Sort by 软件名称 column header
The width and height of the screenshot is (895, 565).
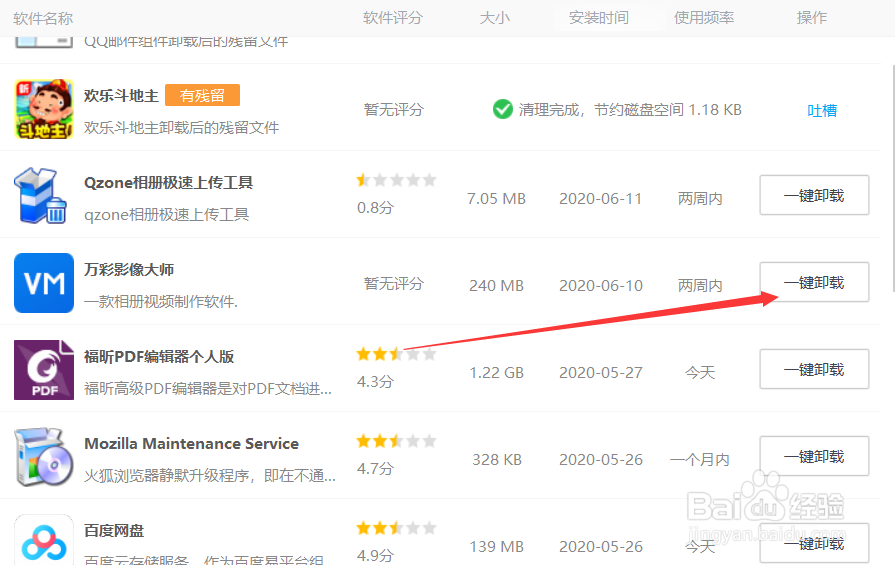43,18
